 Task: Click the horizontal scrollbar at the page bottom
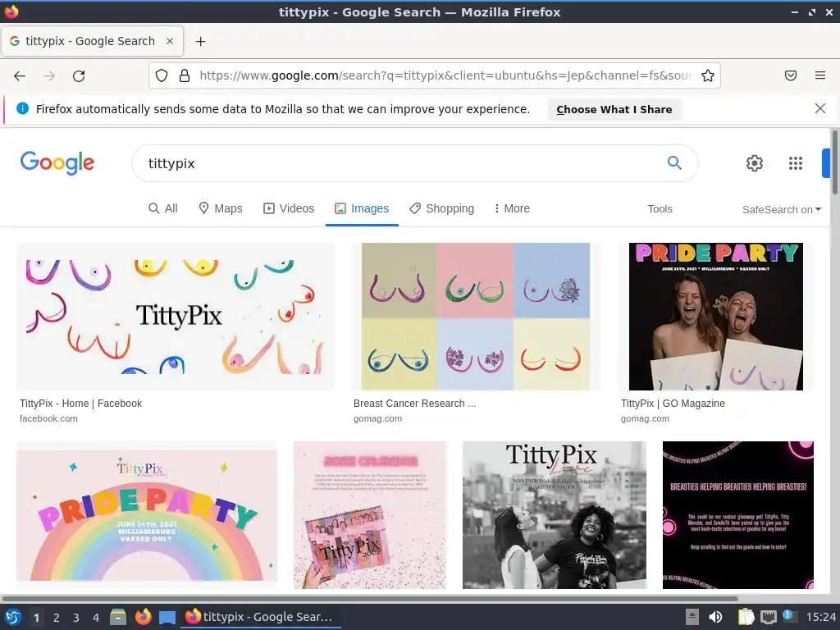tap(370, 598)
